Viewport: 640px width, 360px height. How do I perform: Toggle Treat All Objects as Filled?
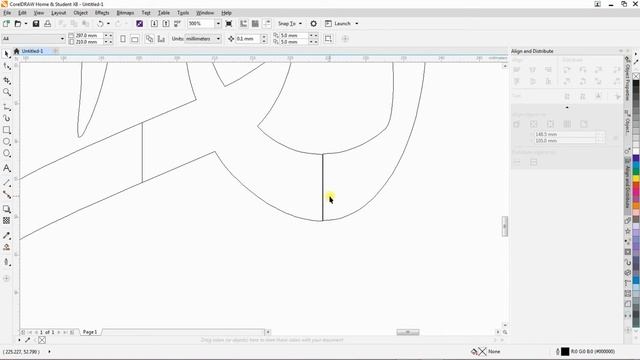pos(328,39)
